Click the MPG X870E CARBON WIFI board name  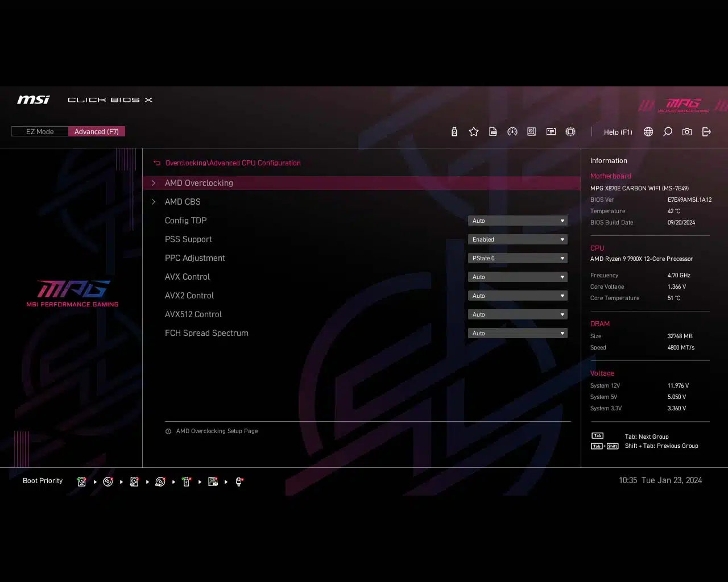639,189
